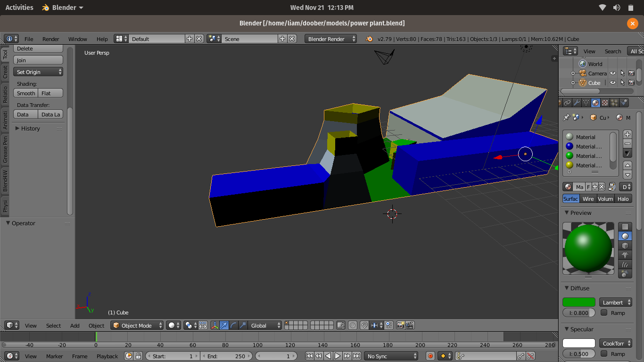Click the OpenGL render active viewport camera icon

(400, 325)
